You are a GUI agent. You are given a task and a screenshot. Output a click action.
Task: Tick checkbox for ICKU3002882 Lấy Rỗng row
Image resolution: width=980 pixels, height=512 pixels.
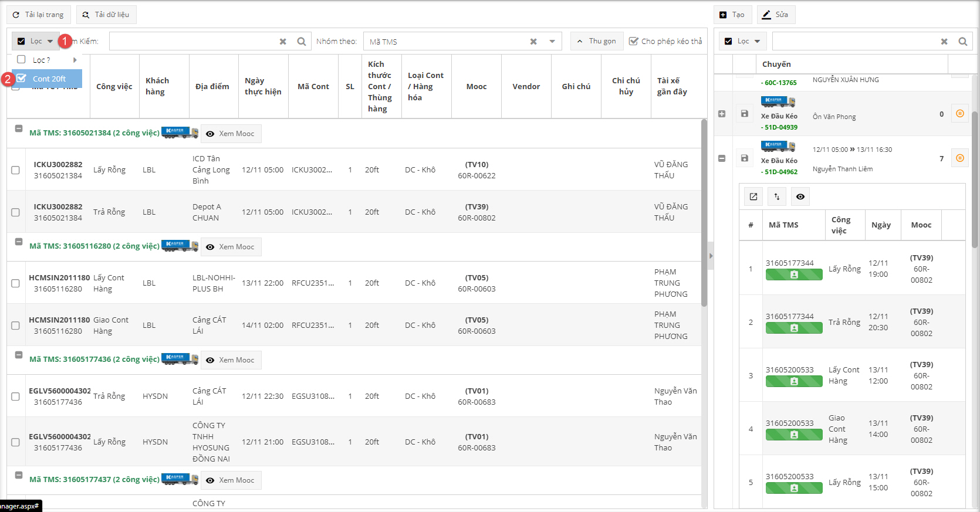click(16, 170)
